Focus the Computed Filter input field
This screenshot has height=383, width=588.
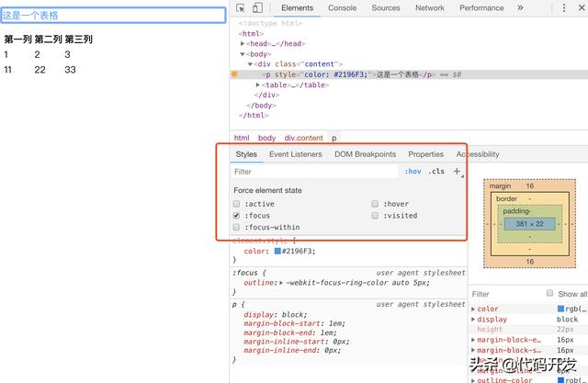(x=506, y=294)
